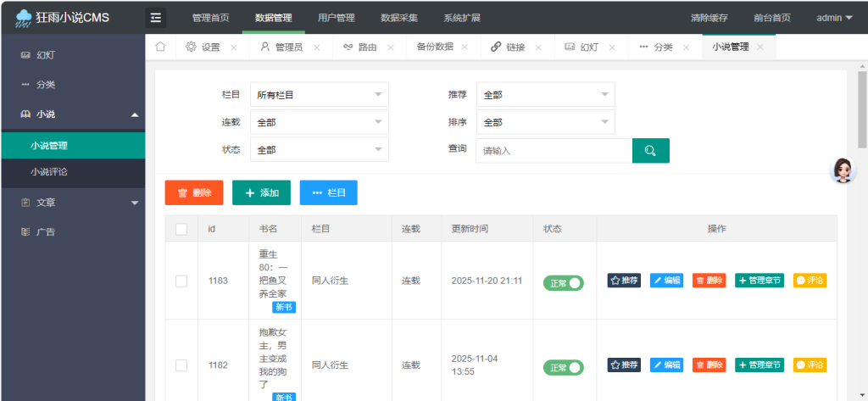Screen dimensions: 868x401
Task: Click 删除 trash button for book 1183
Action: 709,281
